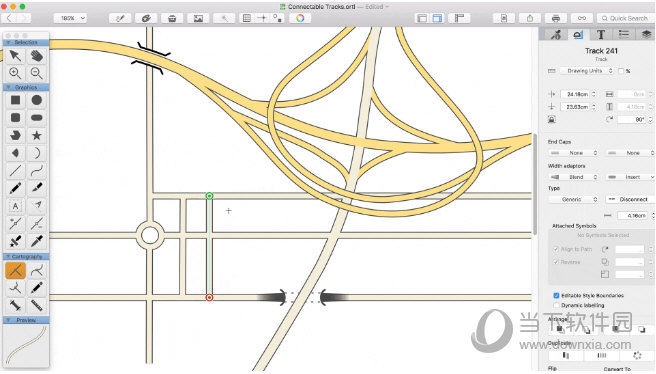656x374 pixels.
Task: Select the text box tool
Action: pos(15,206)
